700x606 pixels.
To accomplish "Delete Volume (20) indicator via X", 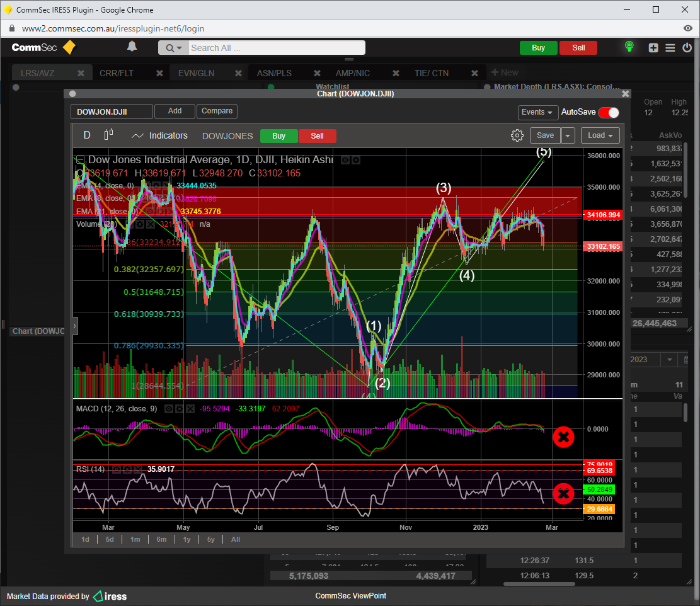I will (151, 224).
